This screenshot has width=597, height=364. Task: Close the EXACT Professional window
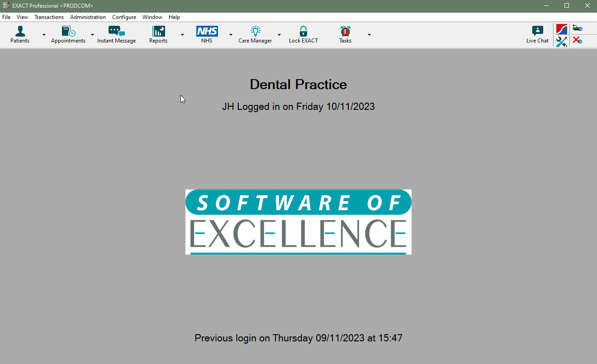tap(587, 5)
